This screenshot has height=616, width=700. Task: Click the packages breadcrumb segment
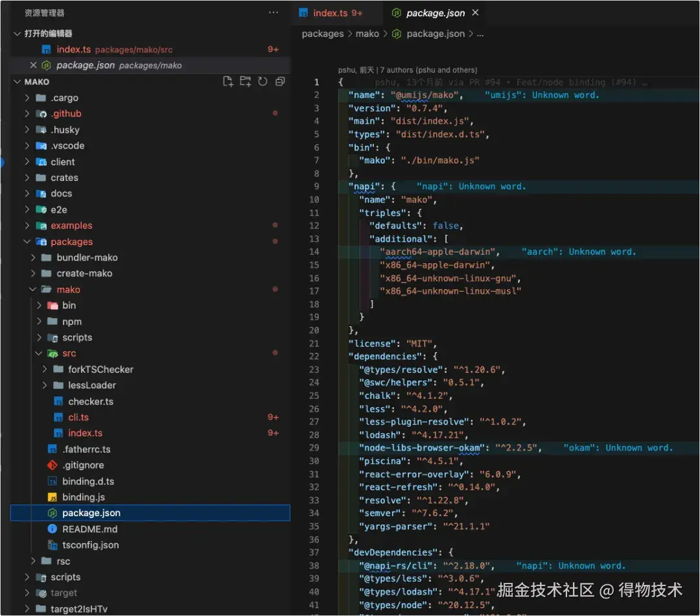point(323,34)
